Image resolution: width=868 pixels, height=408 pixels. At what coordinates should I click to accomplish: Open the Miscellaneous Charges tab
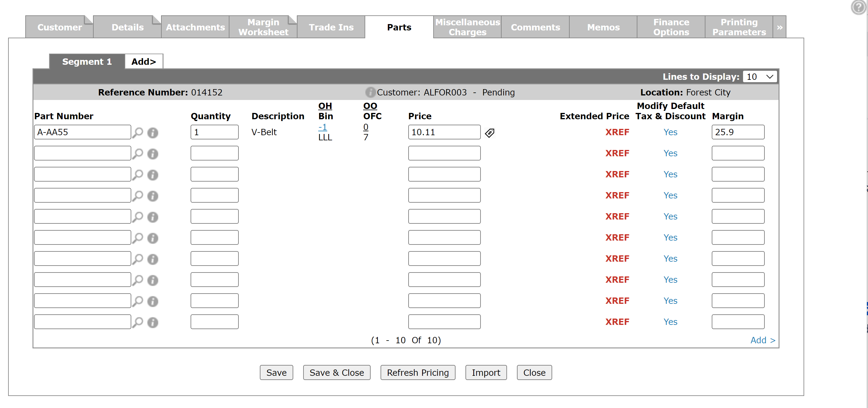[x=467, y=27]
